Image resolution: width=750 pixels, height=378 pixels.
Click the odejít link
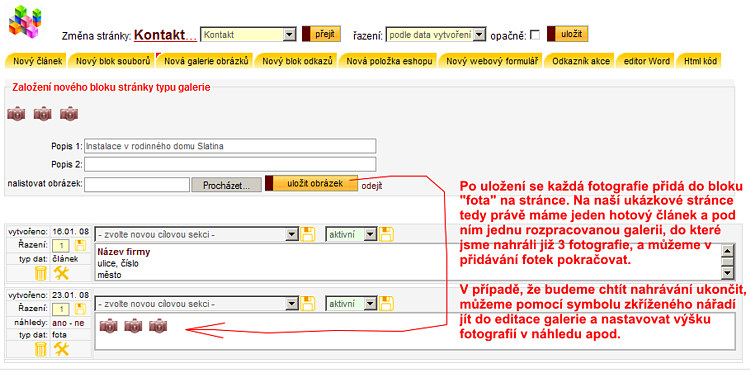pos(372,186)
